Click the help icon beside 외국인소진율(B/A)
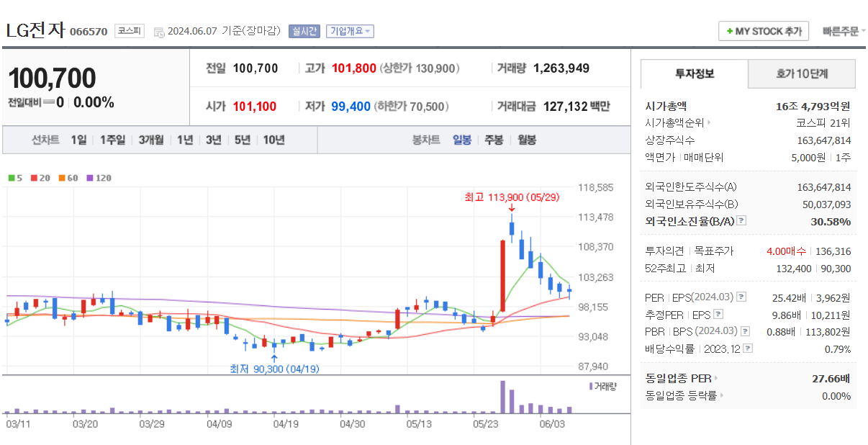Viewport: 868px width, 445px height. tap(742, 222)
